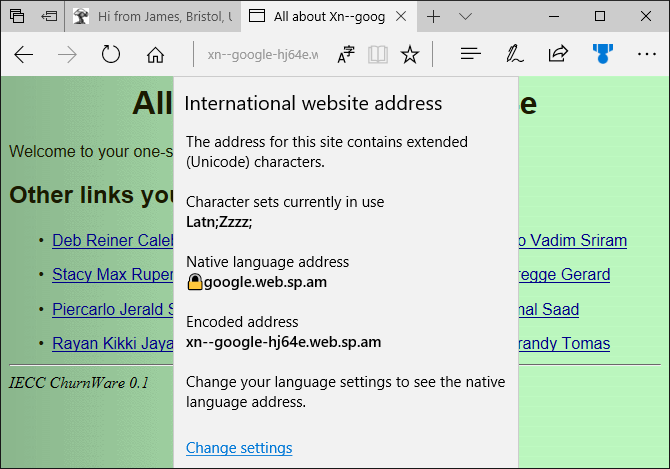670x469 pixels.
Task: Open the Deb Reiner Caleb link
Action: 113,240
